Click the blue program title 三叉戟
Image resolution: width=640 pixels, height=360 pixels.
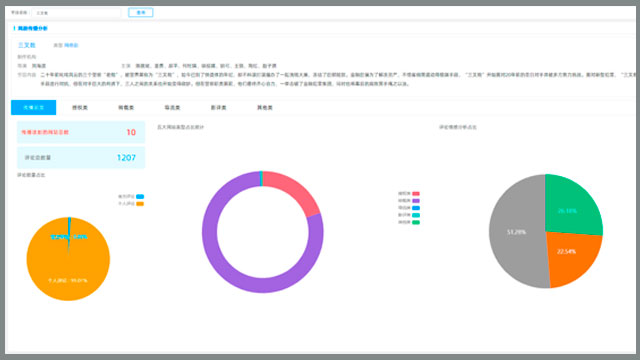coord(27,45)
